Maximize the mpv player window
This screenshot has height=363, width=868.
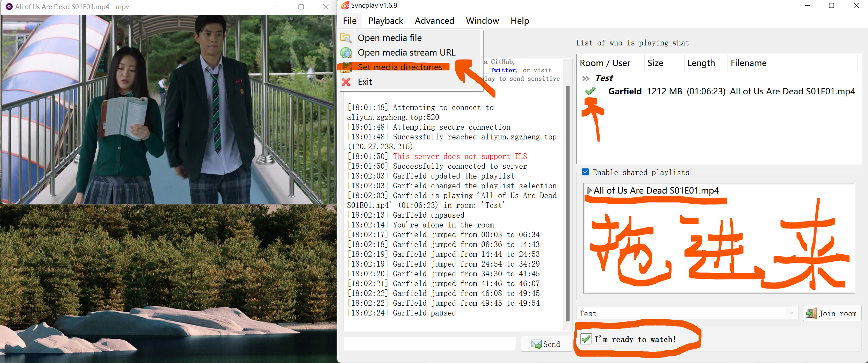(301, 7)
